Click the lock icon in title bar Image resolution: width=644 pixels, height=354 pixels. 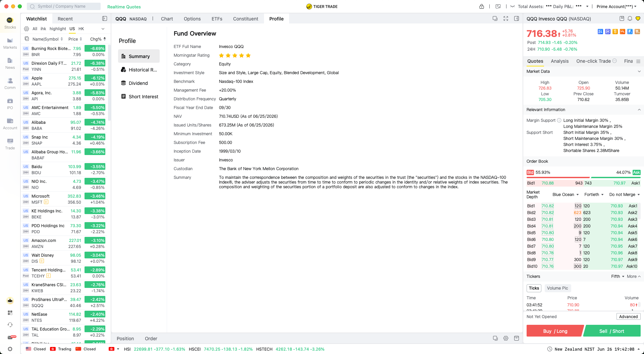[482, 6]
